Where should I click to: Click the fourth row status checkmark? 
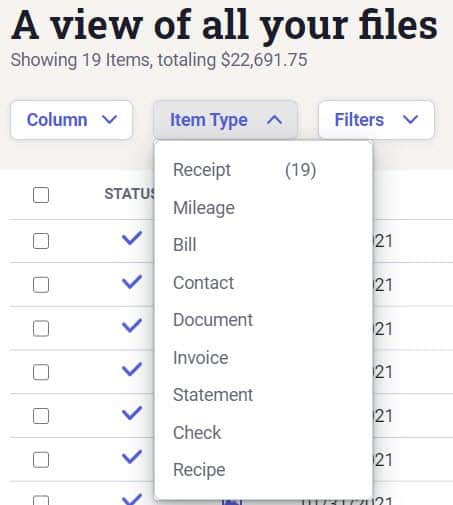(132, 369)
